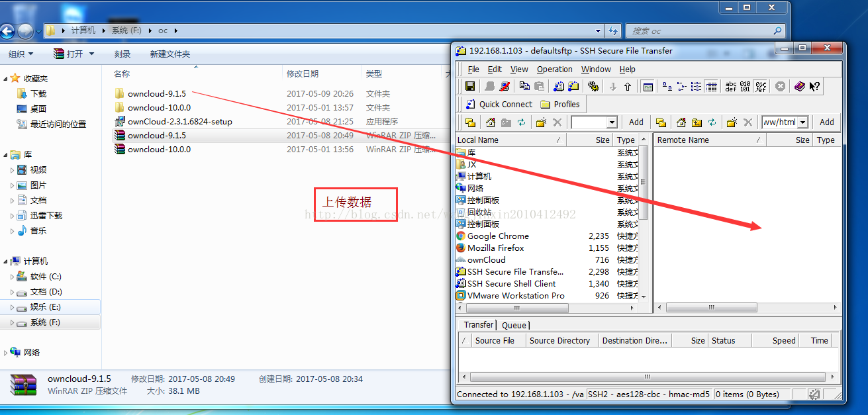Click the Save settings floppy icon
The width and height of the screenshot is (868, 415).
tap(470, 87)
